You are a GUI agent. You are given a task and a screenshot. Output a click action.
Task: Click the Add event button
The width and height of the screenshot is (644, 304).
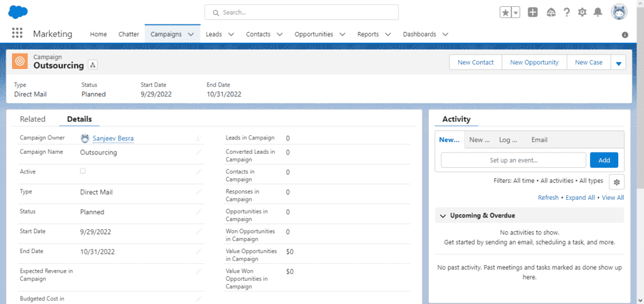pyautogui.click(x=604, y=160)
